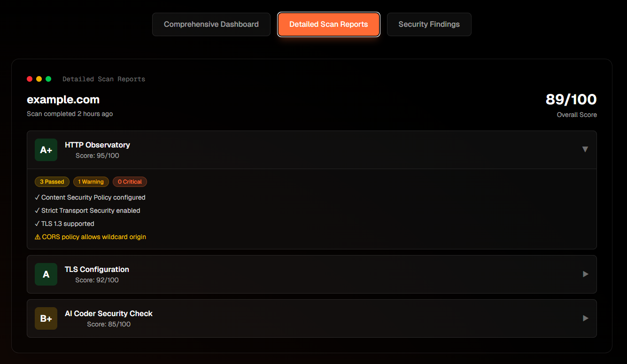Image resolution: width=627 pixels, height=364 pixels.
Task: Click the checkmark next to Content Security Policy configured
Action: [37, 197]
